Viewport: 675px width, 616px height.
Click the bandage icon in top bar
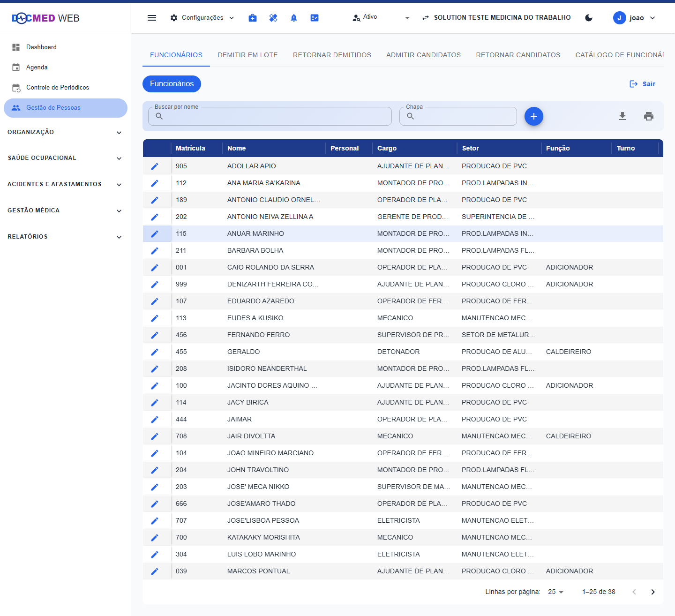(273, 18)
